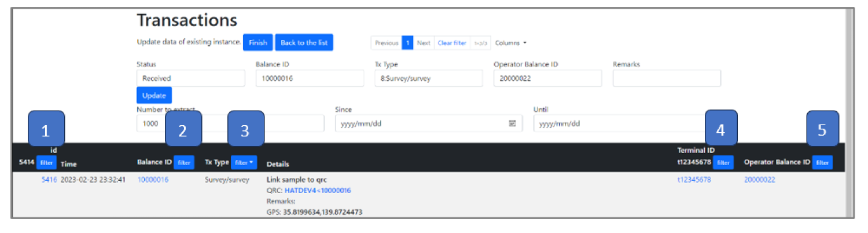
Task: Go to the Next page
Action: [x=424, y=43]
